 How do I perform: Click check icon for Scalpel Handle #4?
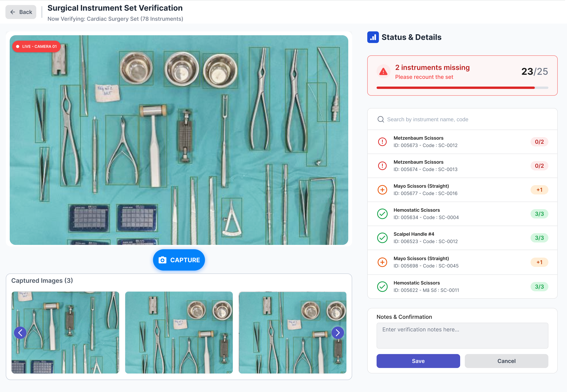coord(382,238)
